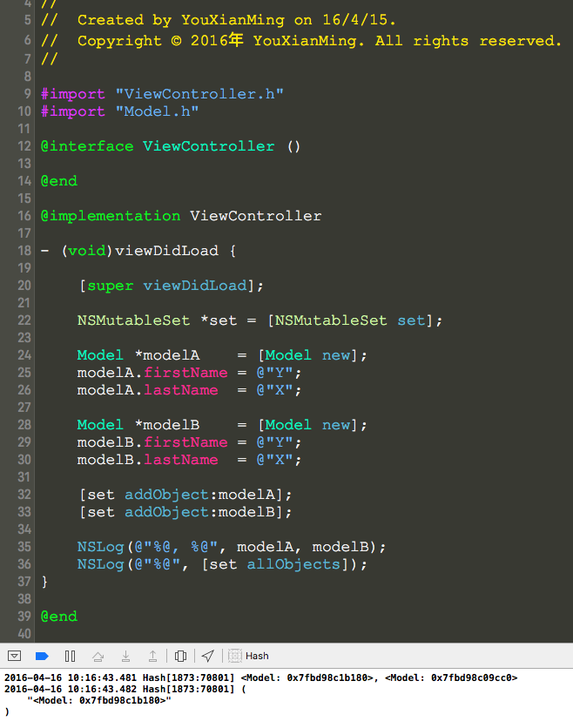Click the firstName property on line 25
This screenshot has height=728, width=573.
[x=185, y=373]
